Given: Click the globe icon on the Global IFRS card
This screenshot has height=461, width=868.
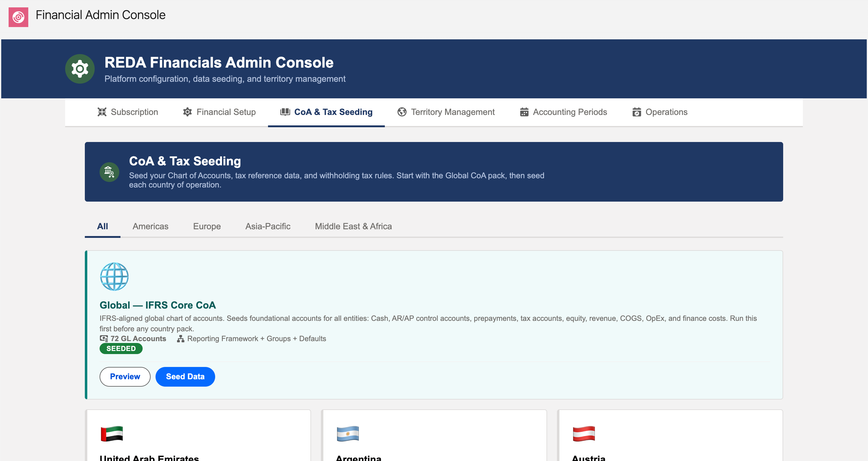Looking at the screenshot, I should tap(114, 277).
